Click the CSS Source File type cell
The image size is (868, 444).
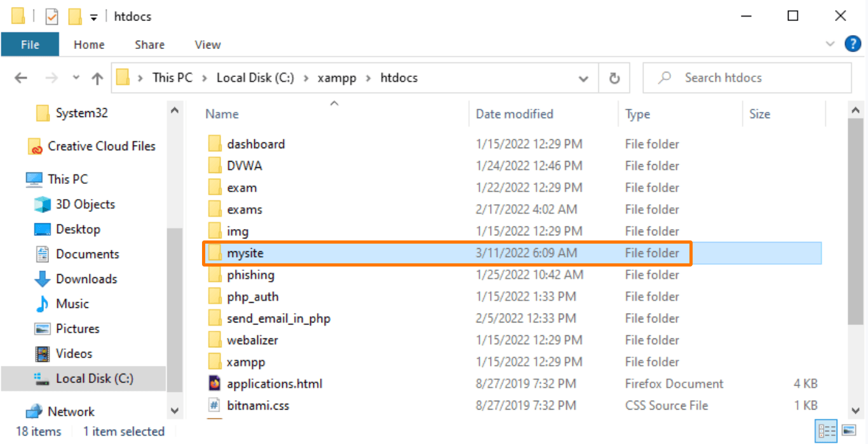tap(666, 405)
